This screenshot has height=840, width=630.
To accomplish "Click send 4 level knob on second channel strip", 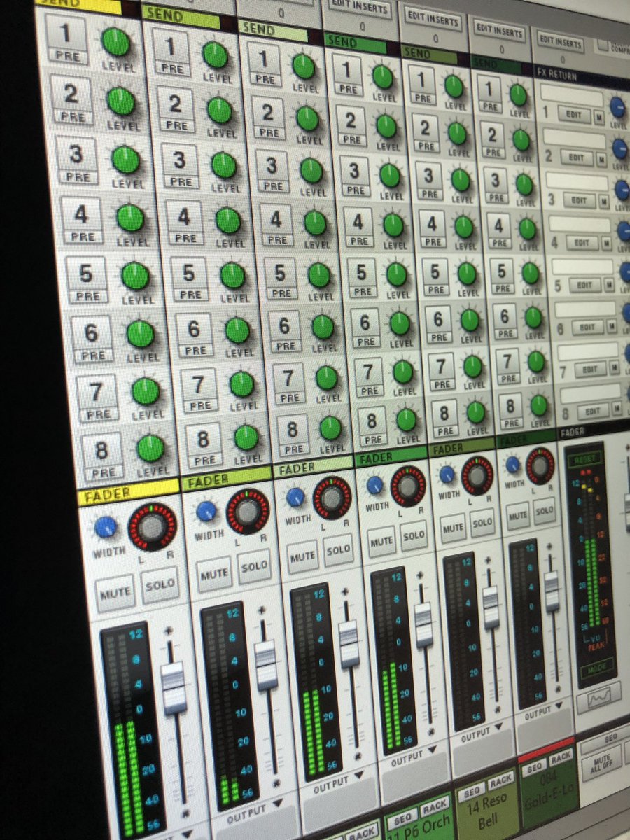I will point(228,220).
